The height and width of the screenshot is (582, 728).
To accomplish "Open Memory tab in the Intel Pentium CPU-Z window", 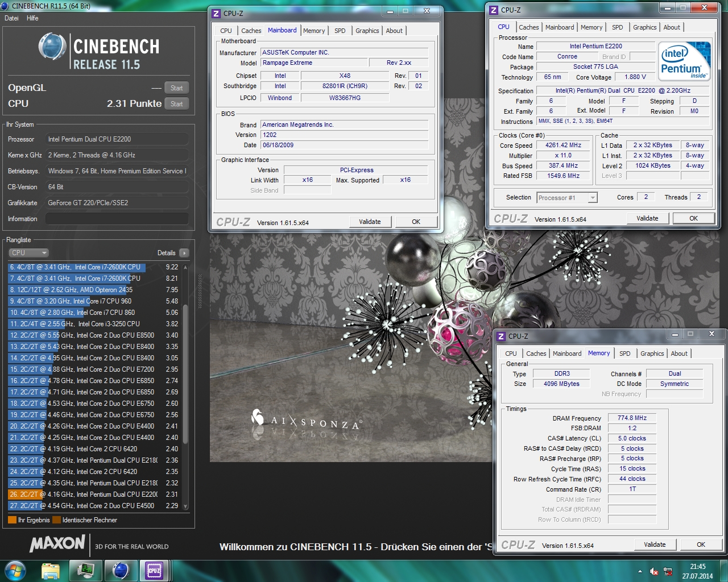I will 591,27.
